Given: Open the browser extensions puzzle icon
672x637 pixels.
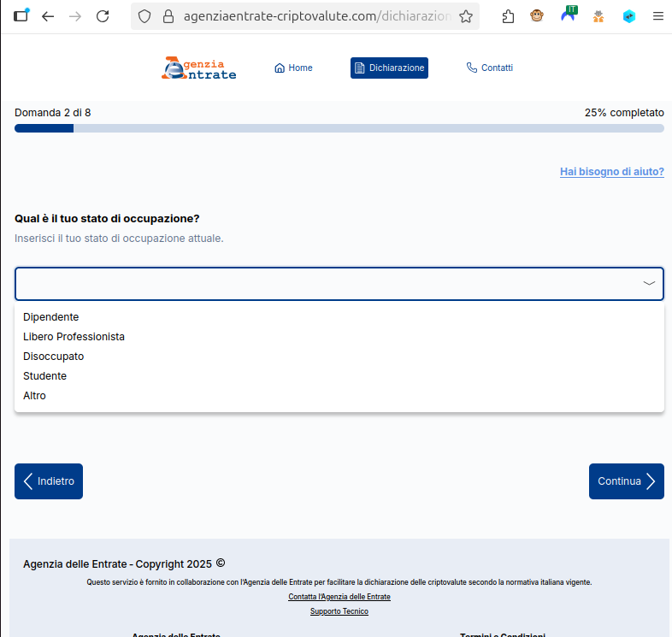Looking at the screenshot, I should point(509,16).
